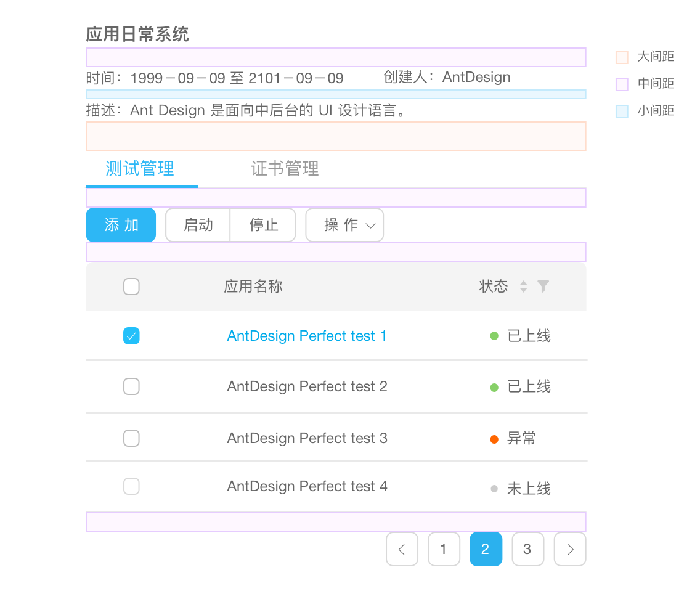Check the AntDesign Perfect test 2 checkbox
Image resolution: width=700 pixels, height=599 pixels.
pos(131,386)
